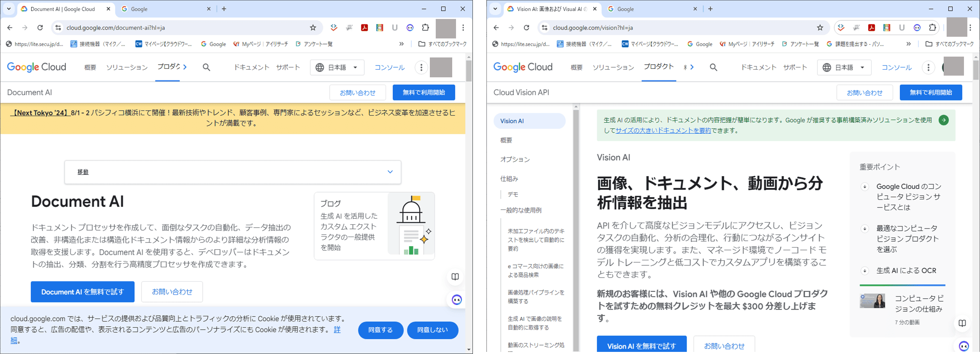
Task: Click Google Cloud logo in right window
Action: (523, 67)
